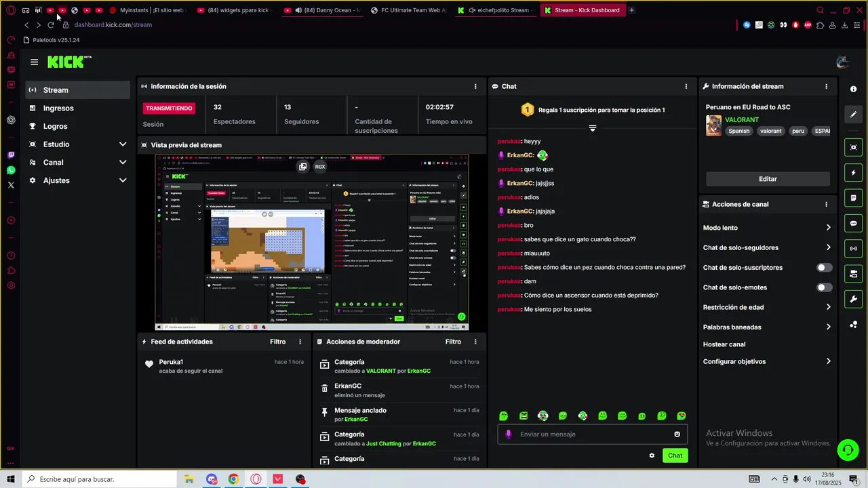The width and height of the screenshot is (868, 488).
Task: Open Chat de solo-seguidores options
Action: (x=767, y=247)
